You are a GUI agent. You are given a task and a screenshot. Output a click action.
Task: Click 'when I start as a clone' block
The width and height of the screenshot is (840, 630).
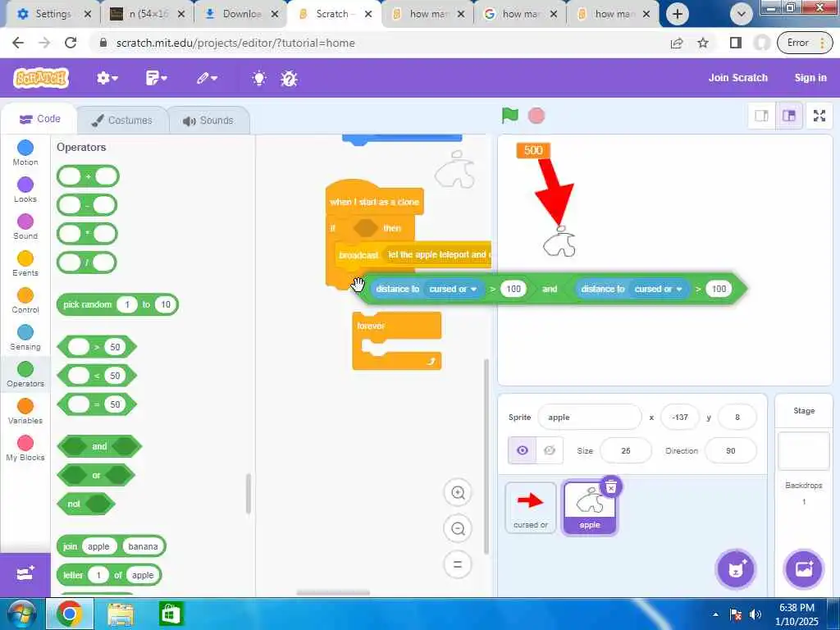(374, 202)
